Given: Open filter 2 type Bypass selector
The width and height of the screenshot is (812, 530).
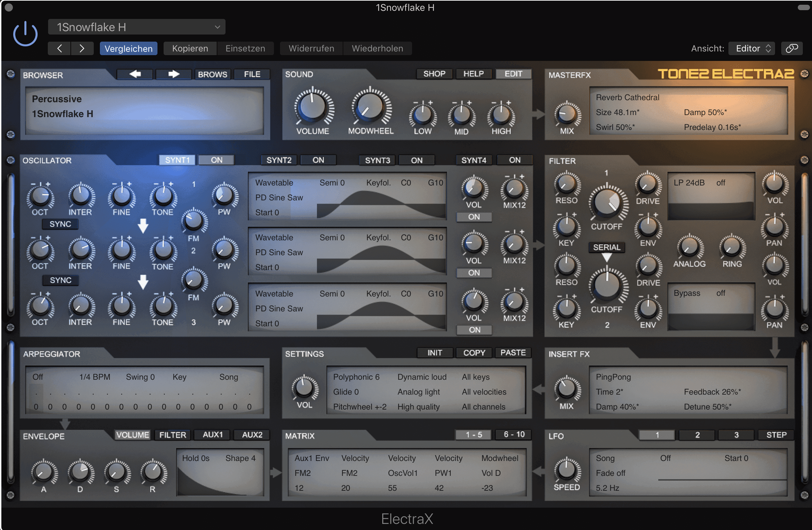Looking at the screenshot, I should point(686,293).
